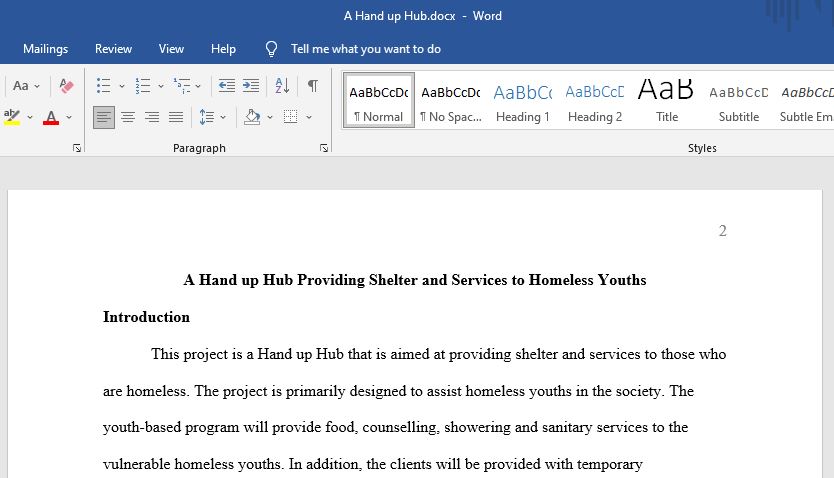Click the bold document title line
834x478 pixels.
(x=415, y=280)
